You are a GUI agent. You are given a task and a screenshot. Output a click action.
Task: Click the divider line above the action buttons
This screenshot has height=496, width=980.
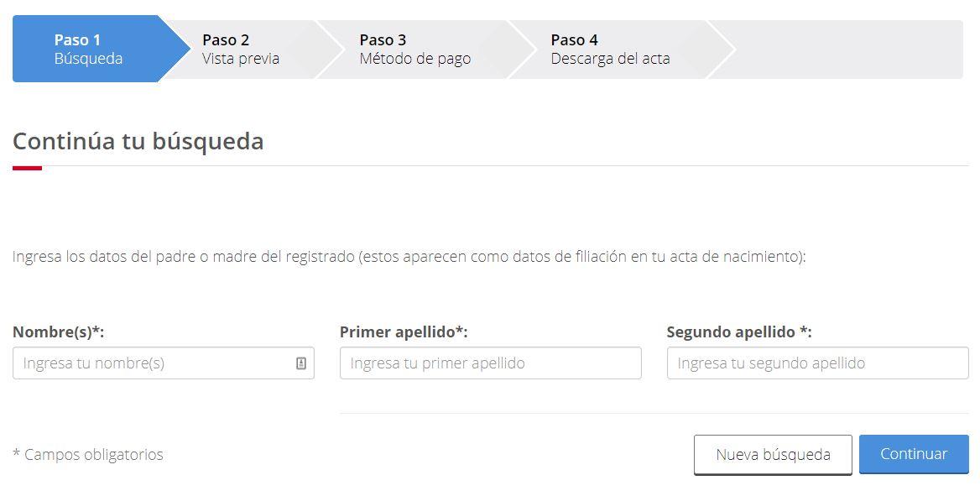(x=654, y=414)
